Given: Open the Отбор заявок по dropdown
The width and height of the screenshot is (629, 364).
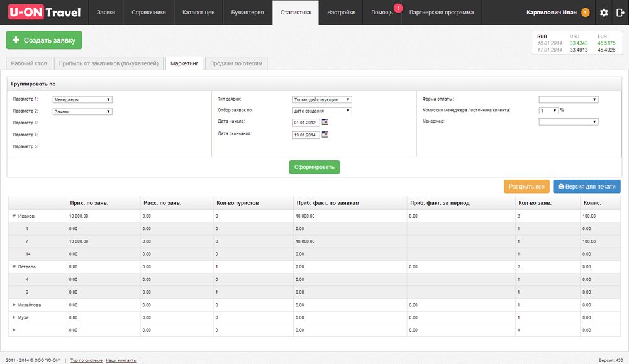Looking at the screenshot, I should click(321, 111).
